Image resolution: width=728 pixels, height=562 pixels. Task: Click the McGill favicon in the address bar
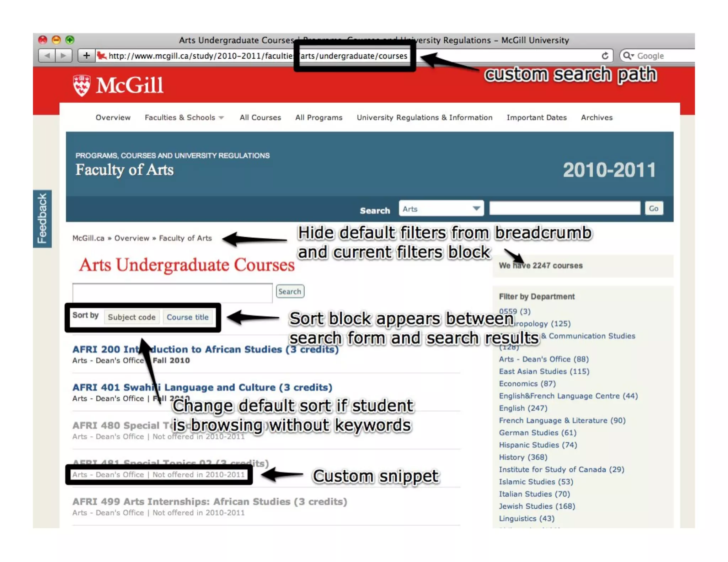102,56
